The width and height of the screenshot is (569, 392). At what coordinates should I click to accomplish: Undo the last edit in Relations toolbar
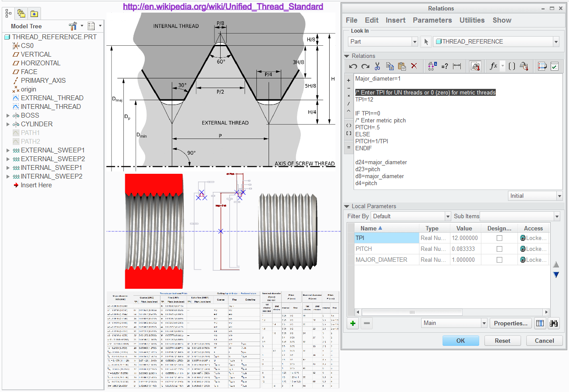353,66
